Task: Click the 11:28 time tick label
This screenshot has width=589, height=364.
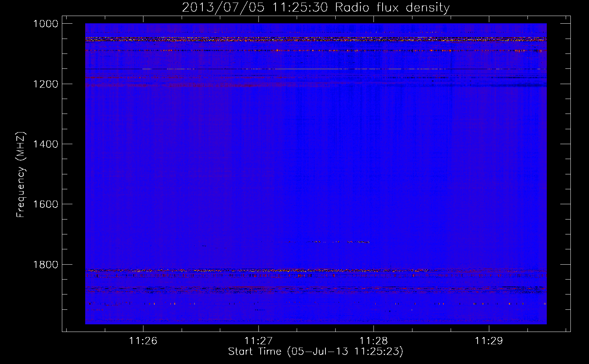Action: pos(373,341)
